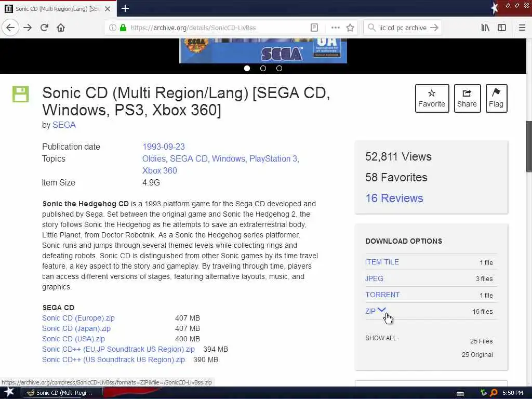This screenshot has width=532, height=399.
Task: Click the 25 Original text
Action: (x=477, y=354)
